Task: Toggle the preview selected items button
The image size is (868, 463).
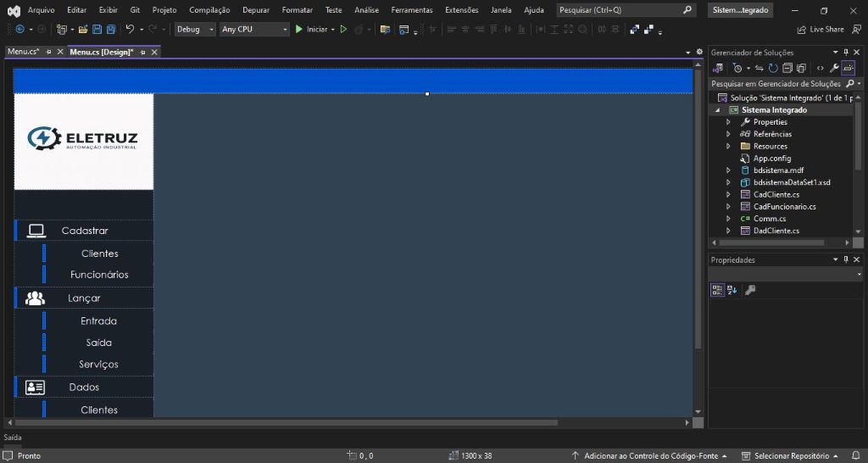Action: point(848,68)
